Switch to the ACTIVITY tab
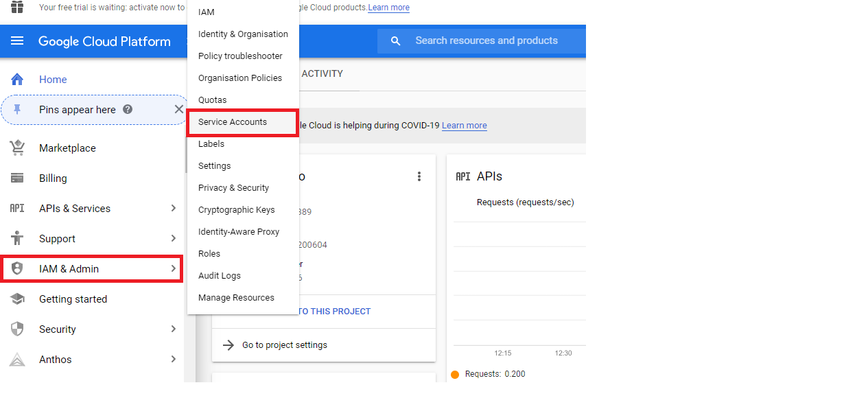The width and height of the screenshot is (868, 396). tap(322, 73)
